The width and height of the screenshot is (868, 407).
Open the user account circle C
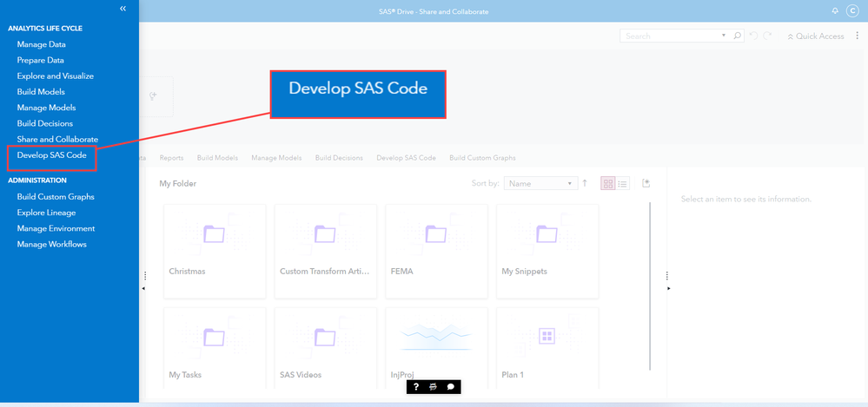point(852,11)
